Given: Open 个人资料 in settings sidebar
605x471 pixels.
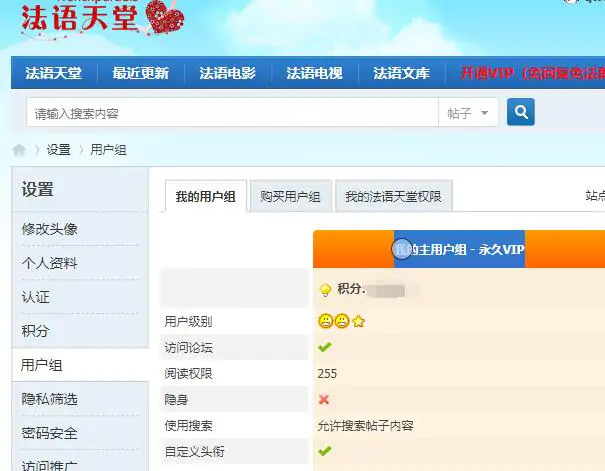Looking at the screenshot, I should [50, 263].
